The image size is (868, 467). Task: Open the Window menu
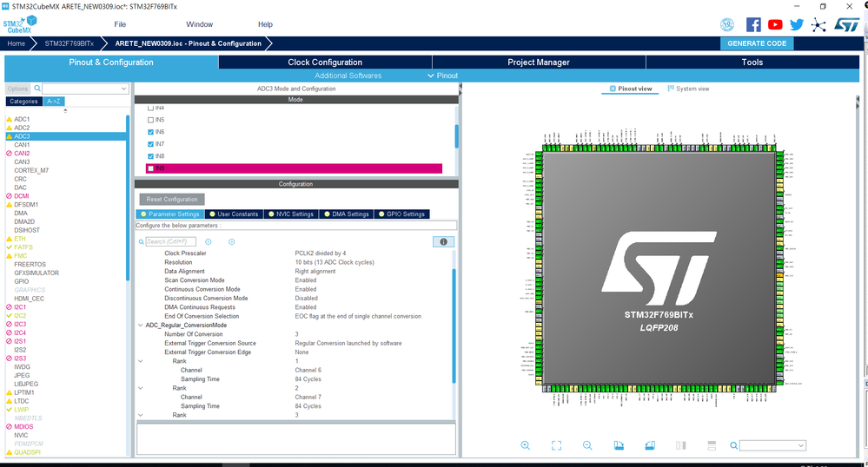pos(199,24)
